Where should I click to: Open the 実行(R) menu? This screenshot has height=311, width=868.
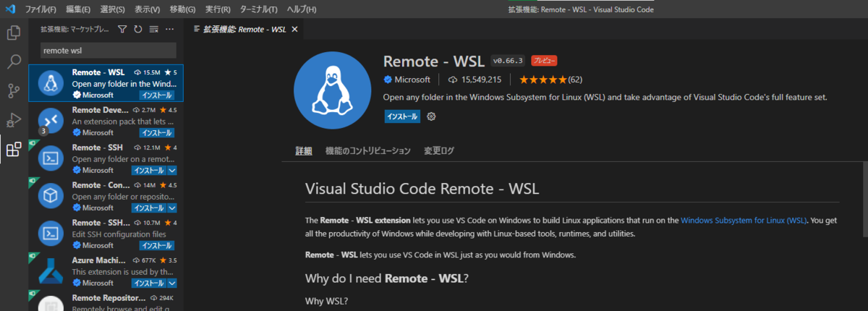(x=218, y=9)
